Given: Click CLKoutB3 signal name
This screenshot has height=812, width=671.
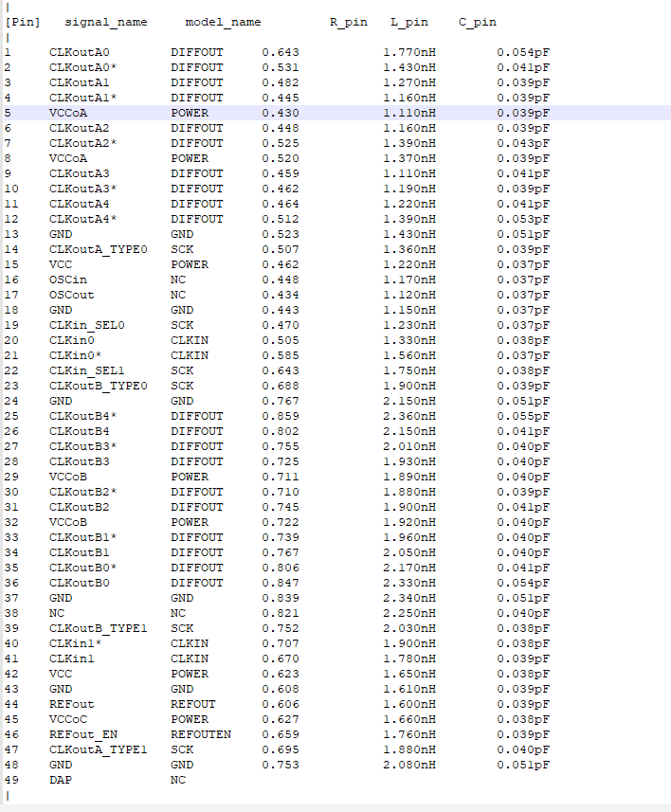Looking at the screenshot, I should [80, 461].
